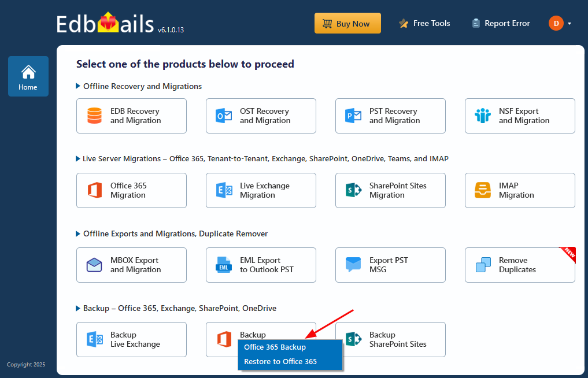Click the EML Export file icon
Image resolution: width=588 pixels, height=378 pixels.
pos(224,264)
